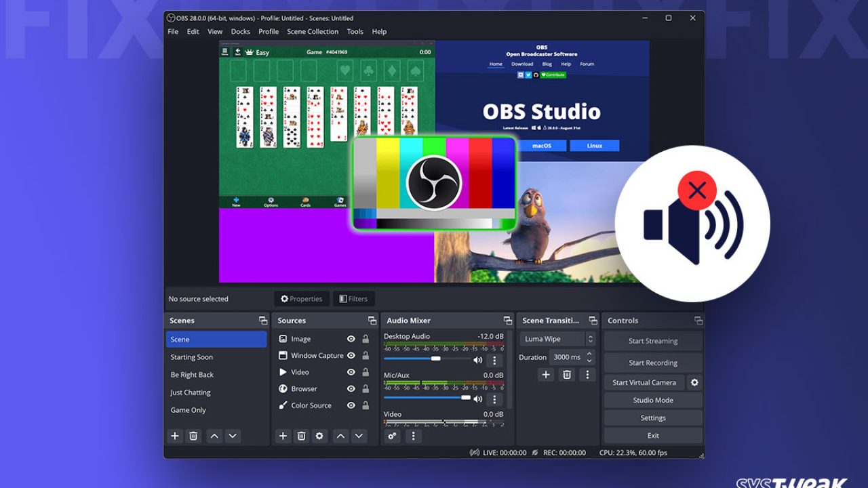Lock the Window Capture source
Image resolution: width=868 pixels, height=488 pixels.
click(x=366, y=356)
